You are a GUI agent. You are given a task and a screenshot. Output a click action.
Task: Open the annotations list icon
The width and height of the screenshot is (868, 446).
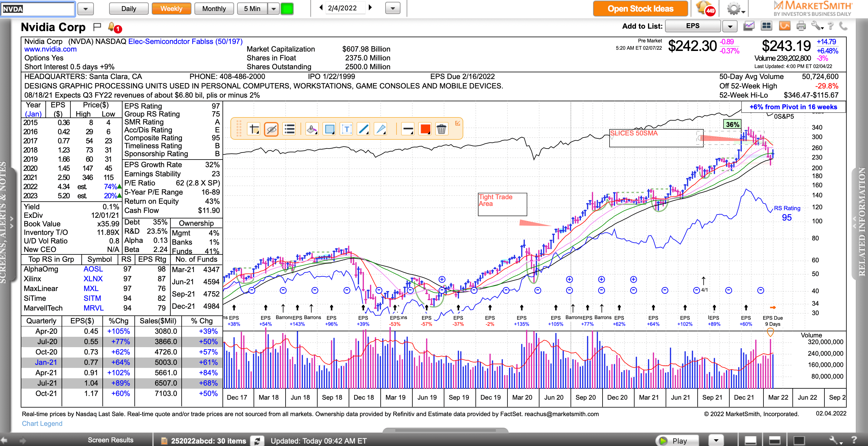[x=290, y=129]
